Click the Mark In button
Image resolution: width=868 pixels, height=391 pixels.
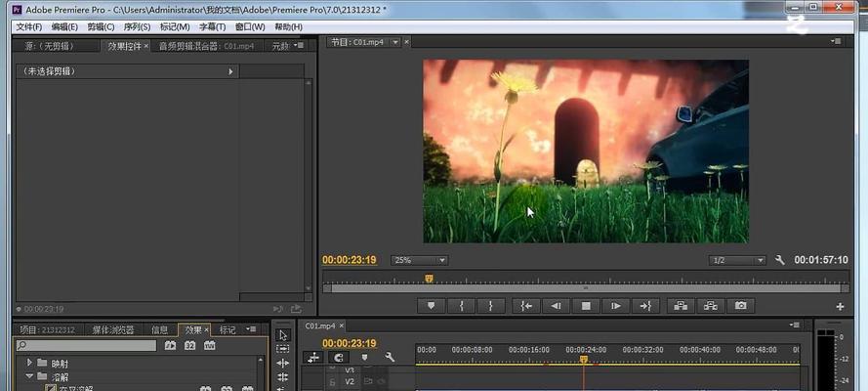pyautogui.click(x=461, y=306)
